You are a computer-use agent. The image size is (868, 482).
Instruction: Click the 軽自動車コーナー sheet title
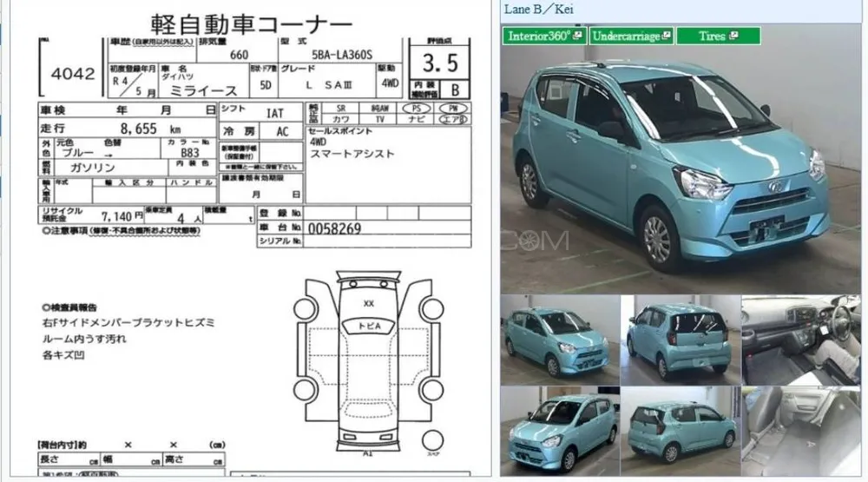click(x=252, y=25)
